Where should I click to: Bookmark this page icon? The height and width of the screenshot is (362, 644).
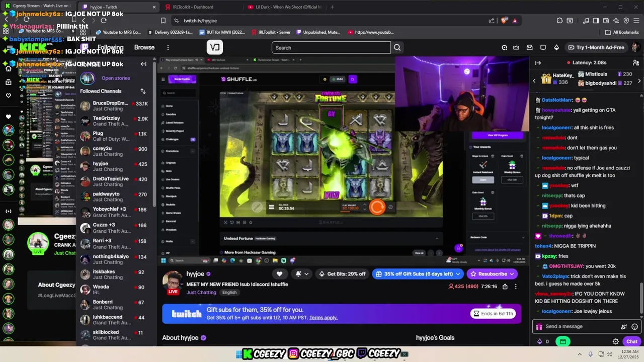pyautogui.click(x=163, y=21)
